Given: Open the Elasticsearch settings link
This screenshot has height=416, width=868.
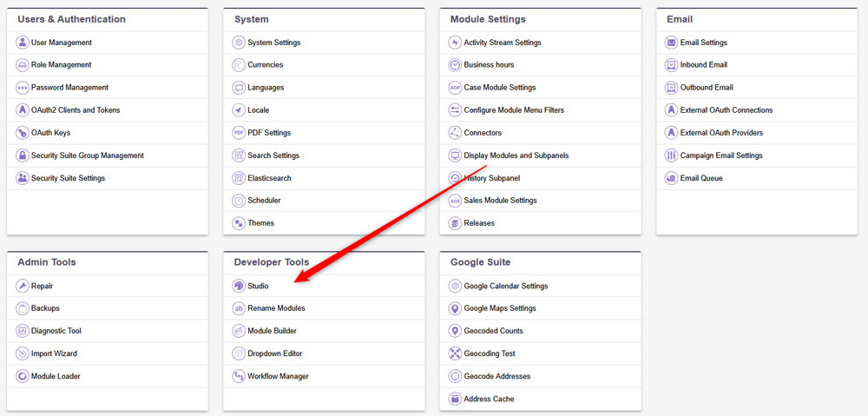Looking at the screenshot, I should click(x=269, y=178).
